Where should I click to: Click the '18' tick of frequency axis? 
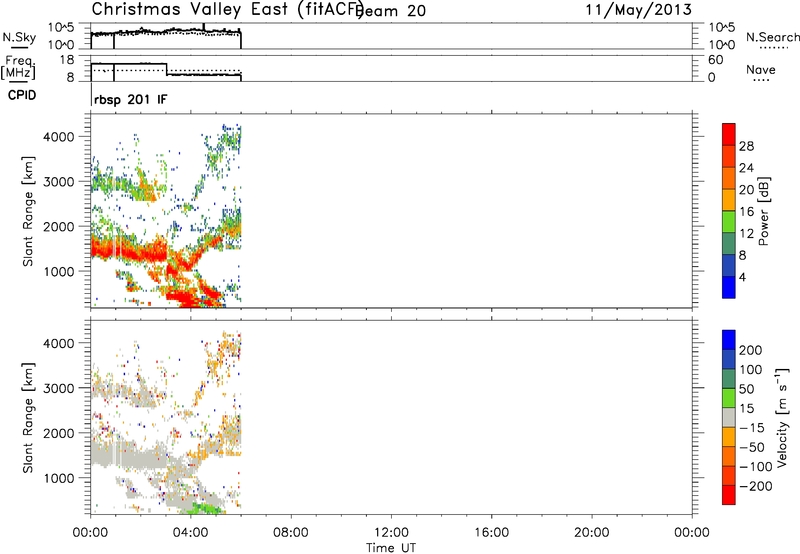(67, 59)
